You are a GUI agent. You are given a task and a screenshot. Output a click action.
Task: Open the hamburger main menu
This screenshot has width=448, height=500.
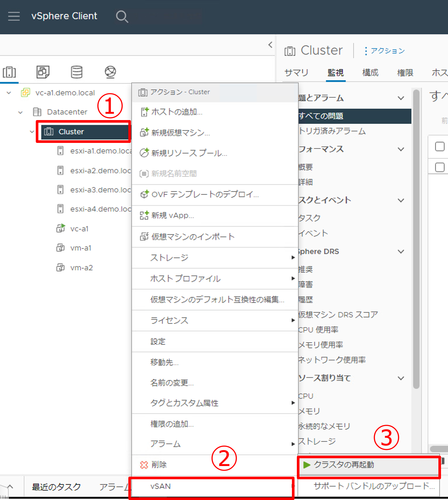click(14, 16)
